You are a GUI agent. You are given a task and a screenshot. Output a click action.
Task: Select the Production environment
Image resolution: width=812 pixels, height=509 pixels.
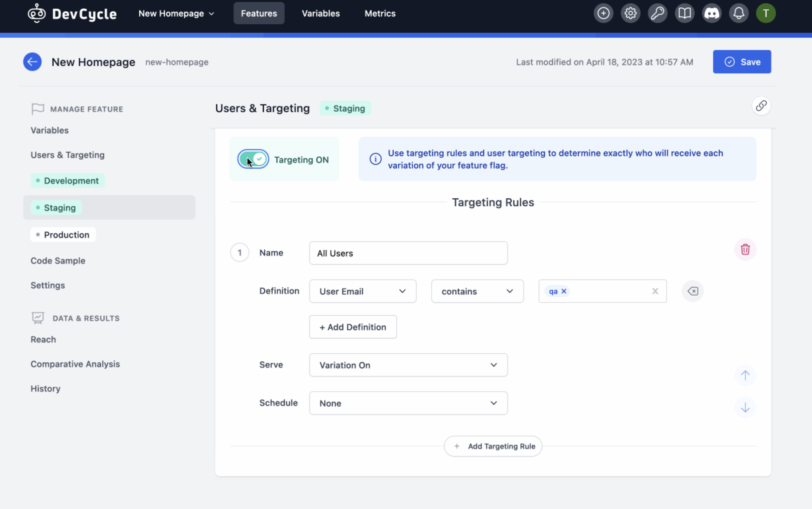(x=62, y=234)
